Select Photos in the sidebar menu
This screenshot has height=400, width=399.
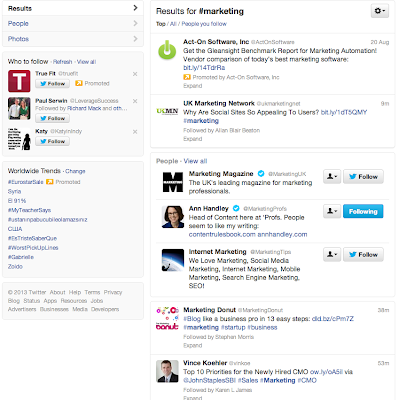tap(73, 39)
